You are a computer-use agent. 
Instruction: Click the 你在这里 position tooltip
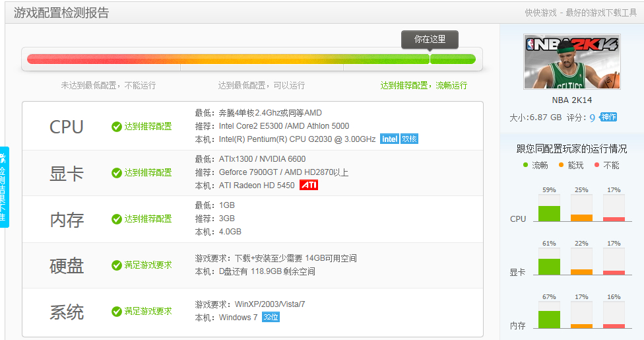tap(430, 40)
